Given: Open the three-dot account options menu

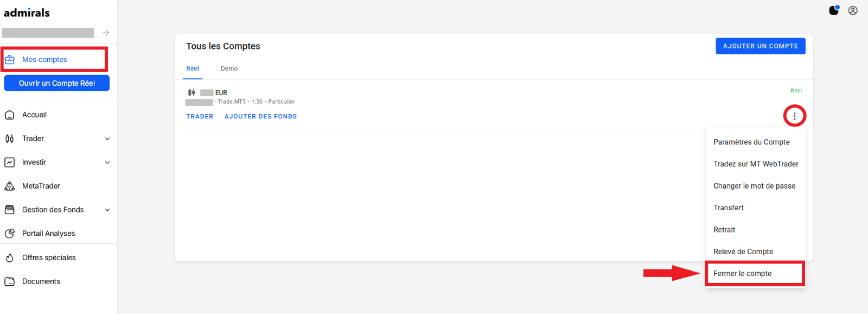Looking at the screenshot, I should [794, 116].
